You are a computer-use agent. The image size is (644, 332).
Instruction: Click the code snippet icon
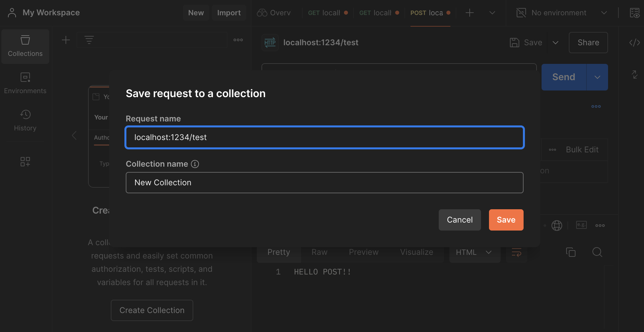click(634, 43)
